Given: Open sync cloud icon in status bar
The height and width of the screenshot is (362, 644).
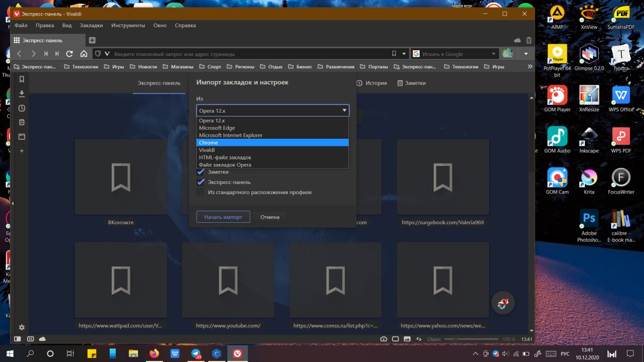Looking at the screenshot, I should tap(42, 339).
